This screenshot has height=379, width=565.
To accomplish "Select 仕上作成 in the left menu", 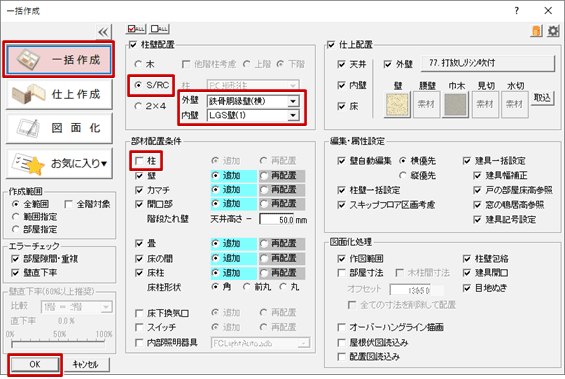I will [x=59, y=94].
